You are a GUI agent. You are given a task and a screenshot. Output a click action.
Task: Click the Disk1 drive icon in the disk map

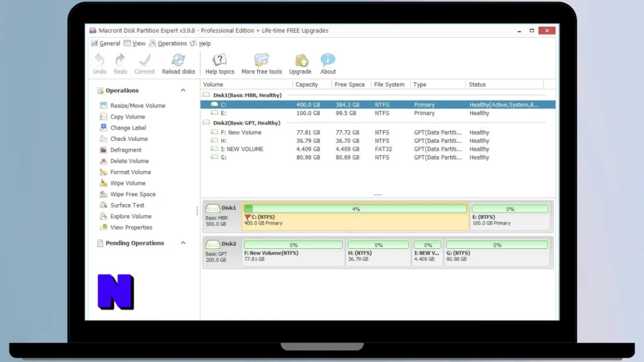pyautogui.click(x=213, y=209)
